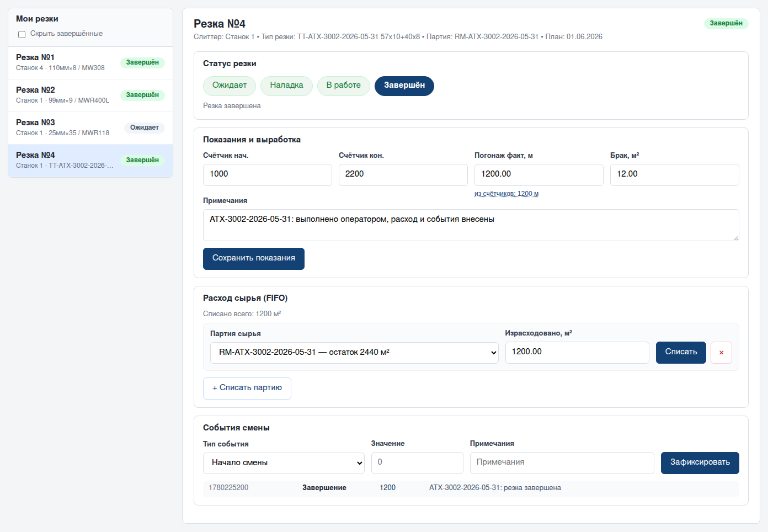
Task: Click 'Станок 4 · 110мм×8 / MW308' subtitle
Action: tap(60, 68)
